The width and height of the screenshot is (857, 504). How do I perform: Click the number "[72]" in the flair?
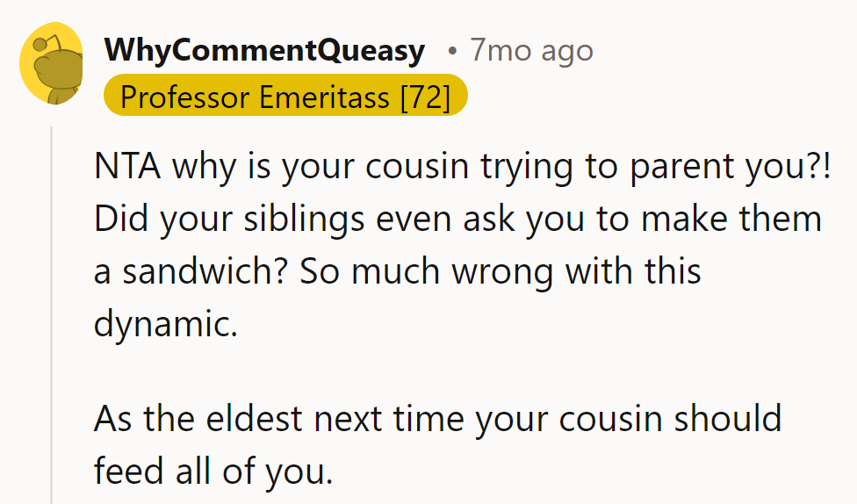(x=425, y=97)
